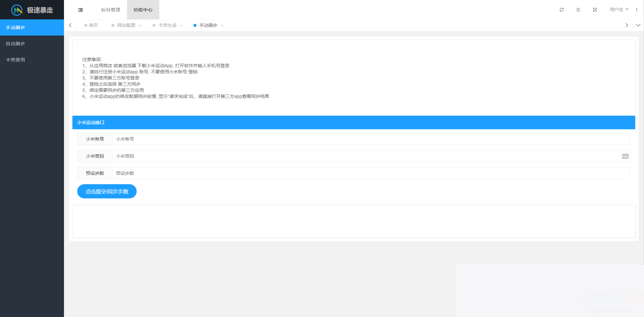644x317 pixels.
Task: Switch to the 网站配置 tab
Action: [x=126, y=25]
